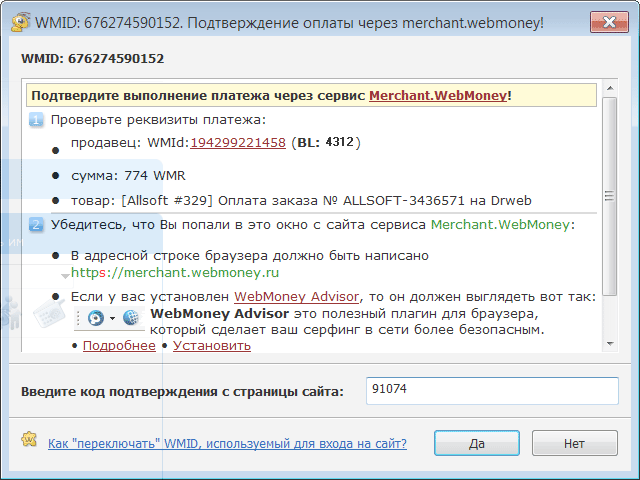640x480 pixels.
Task: Click the label Введите код подтверждения с страницы сайта
Action: (x=182, y=391)
